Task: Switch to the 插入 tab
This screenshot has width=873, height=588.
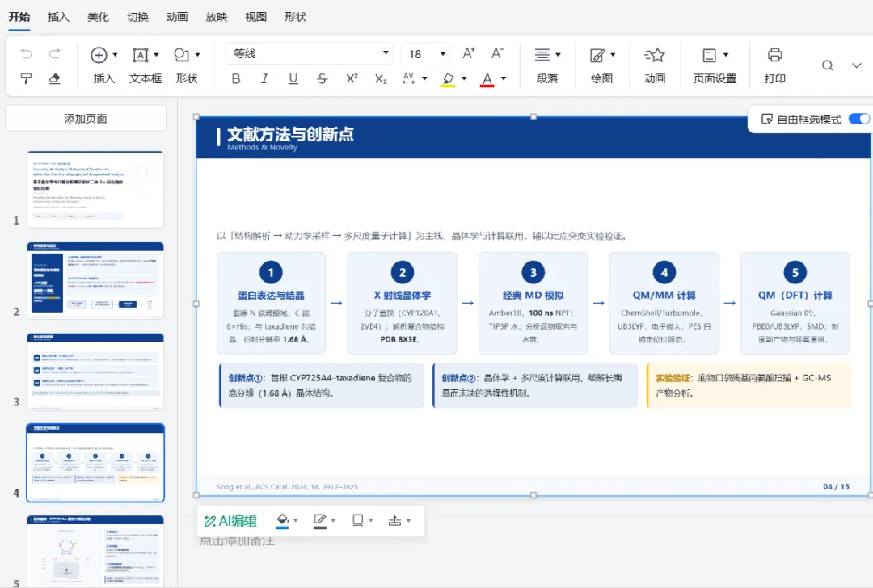Action: coord(58,17)
